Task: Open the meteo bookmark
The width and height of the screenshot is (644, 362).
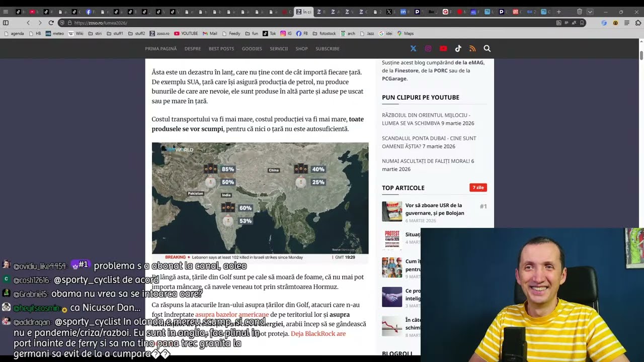Action: click(55, 34)
